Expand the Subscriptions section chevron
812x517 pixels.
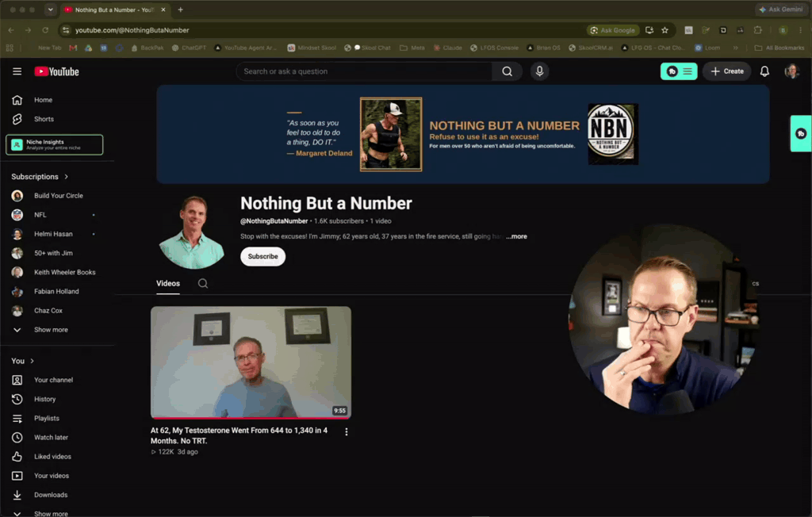(67, 177)
